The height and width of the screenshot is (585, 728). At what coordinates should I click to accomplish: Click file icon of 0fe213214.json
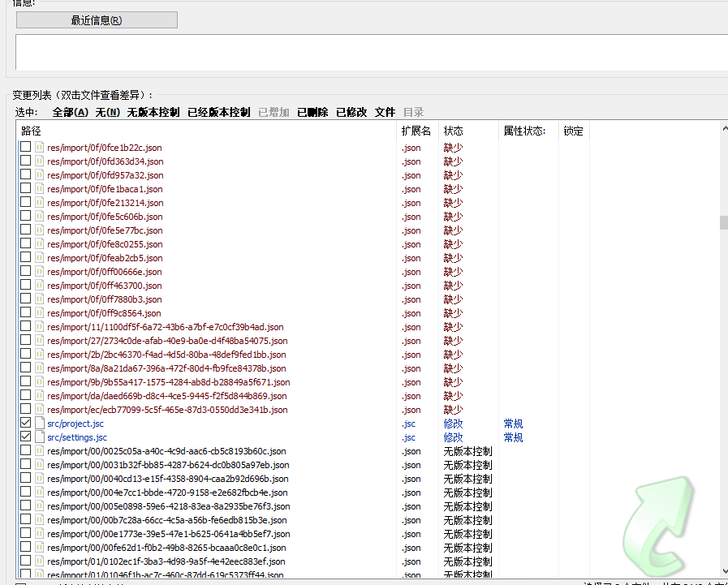click(40, 202)
